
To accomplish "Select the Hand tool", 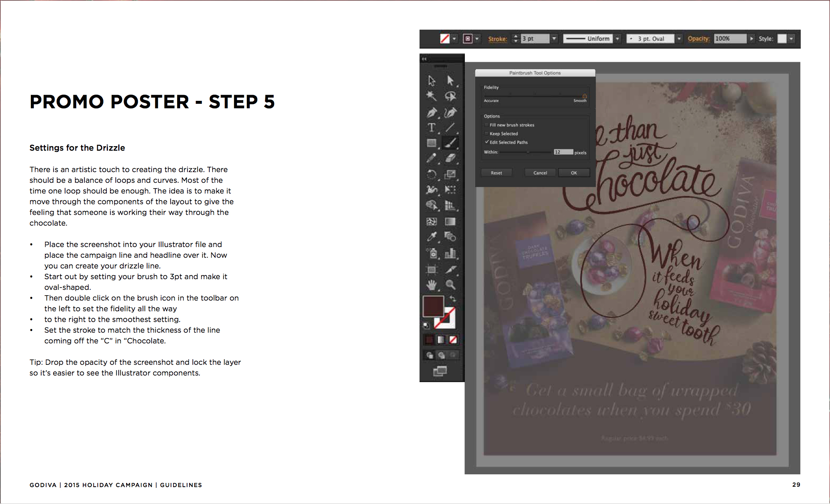I will [431, 285].
